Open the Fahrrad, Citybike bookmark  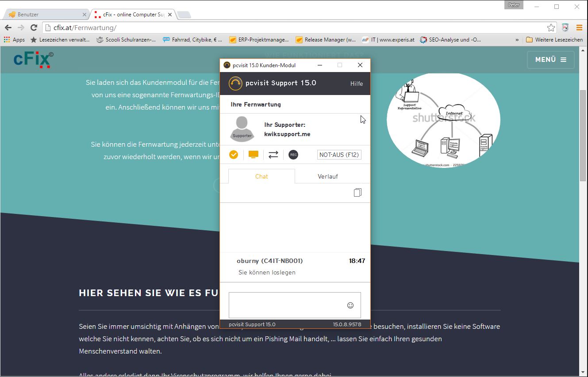click(x=192, y=40)
